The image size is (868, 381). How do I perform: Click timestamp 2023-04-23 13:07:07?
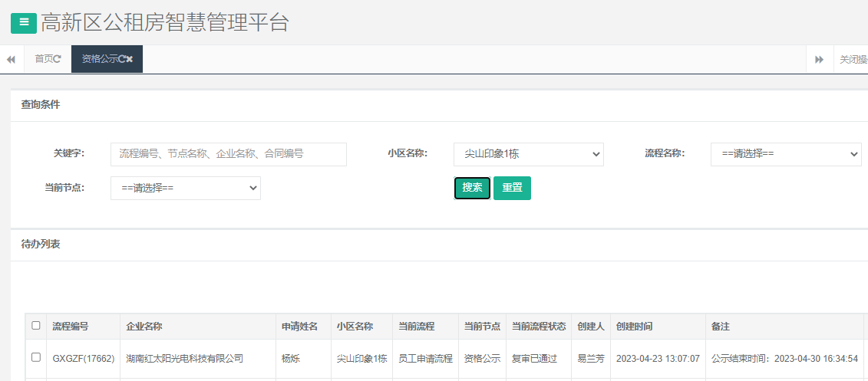pyautogui.click(x=658, y=358)
